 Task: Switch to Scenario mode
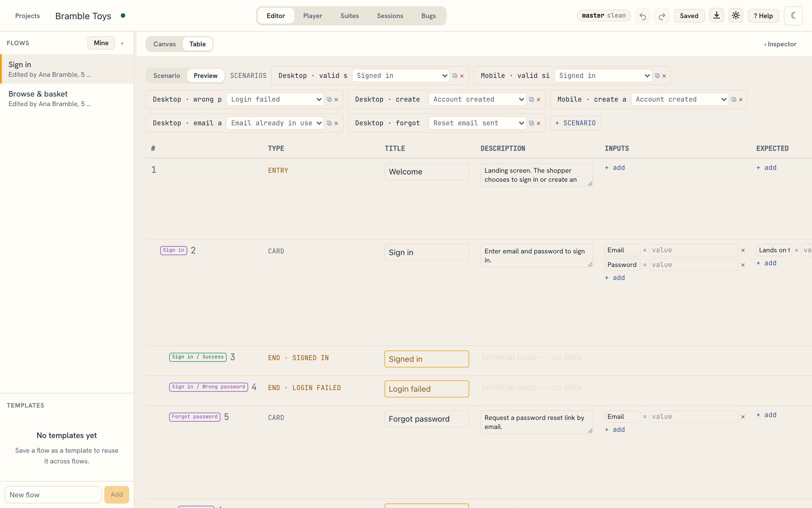pyautogui.click(x=166, y=76)
